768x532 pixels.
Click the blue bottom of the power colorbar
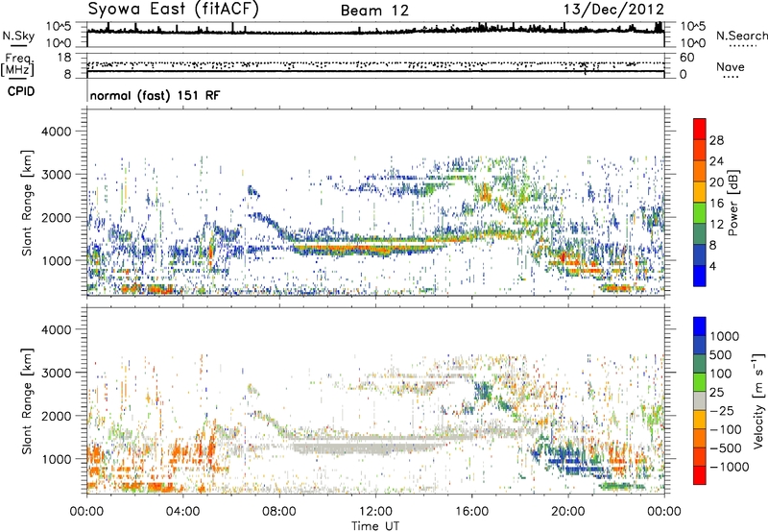coord(700,276)
